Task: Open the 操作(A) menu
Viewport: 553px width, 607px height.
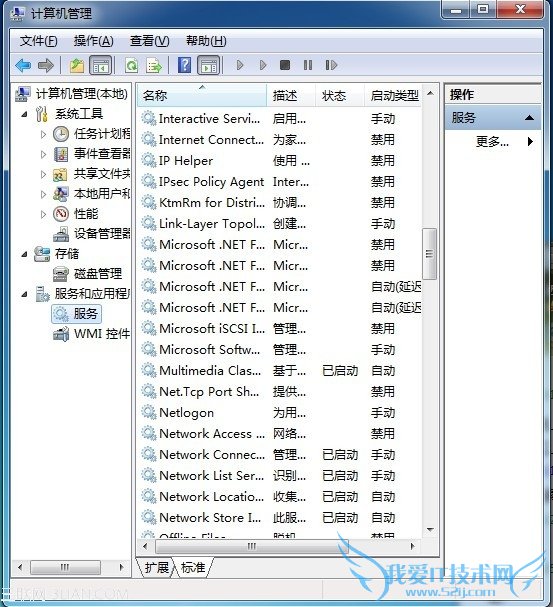Action: point(93,41)
